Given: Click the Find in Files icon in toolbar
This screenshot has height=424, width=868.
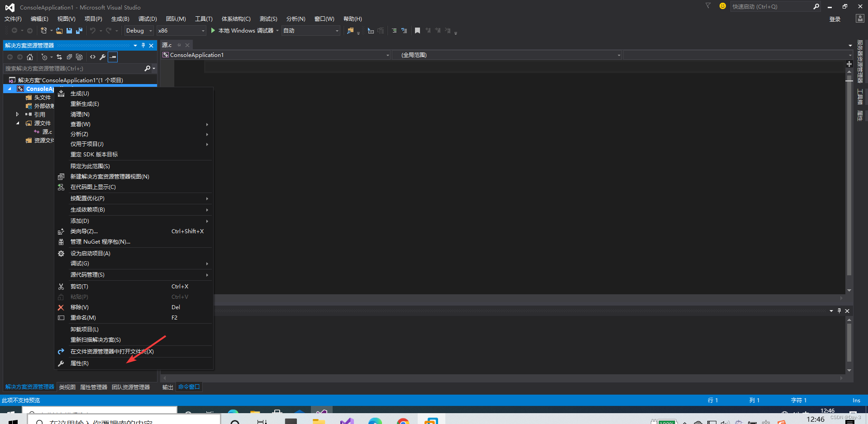Looking at the screenshot, I should (x=350, y=31).
